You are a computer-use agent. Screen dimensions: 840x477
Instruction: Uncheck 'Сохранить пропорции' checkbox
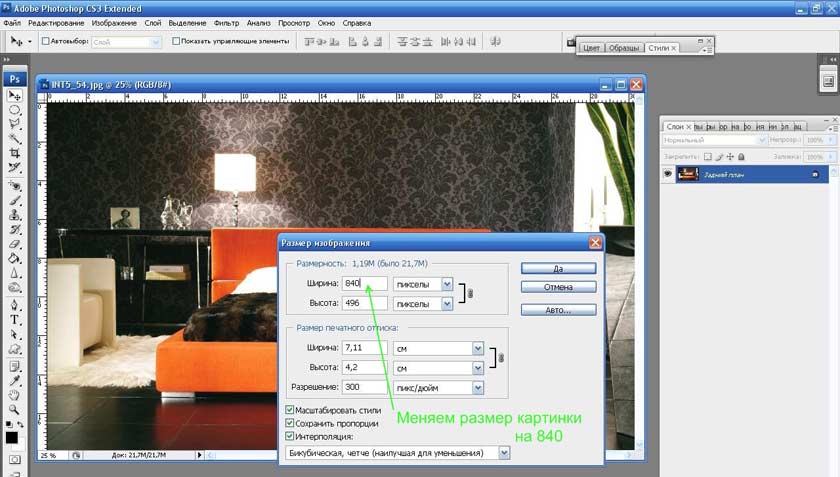pos(290,423)
